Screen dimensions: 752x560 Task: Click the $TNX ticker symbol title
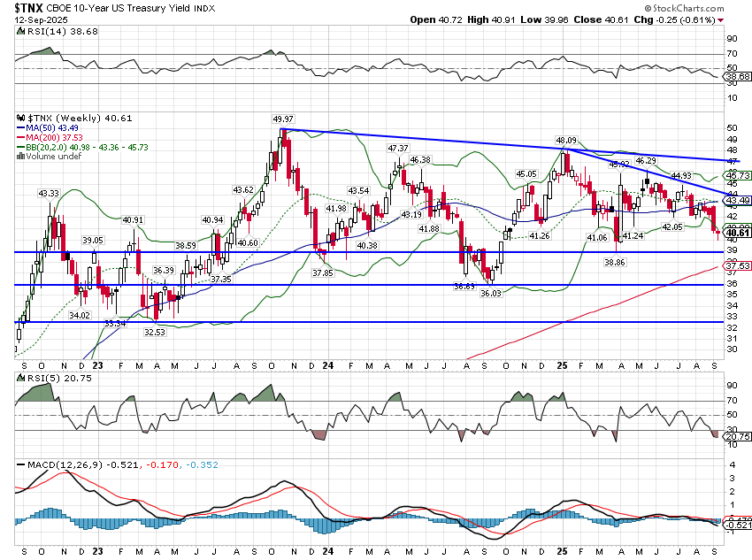[29, 8]
